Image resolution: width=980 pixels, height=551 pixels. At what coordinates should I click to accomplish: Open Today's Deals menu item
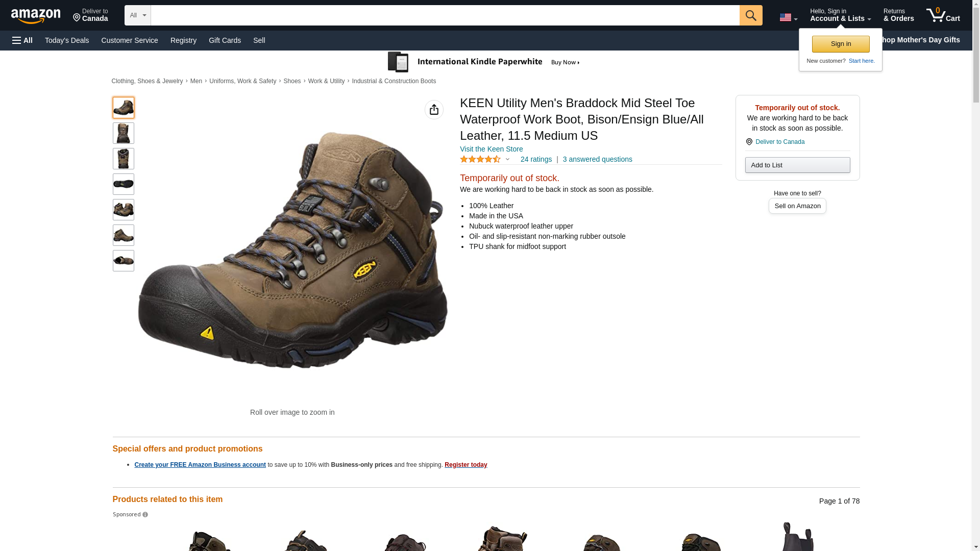[67, 40]
